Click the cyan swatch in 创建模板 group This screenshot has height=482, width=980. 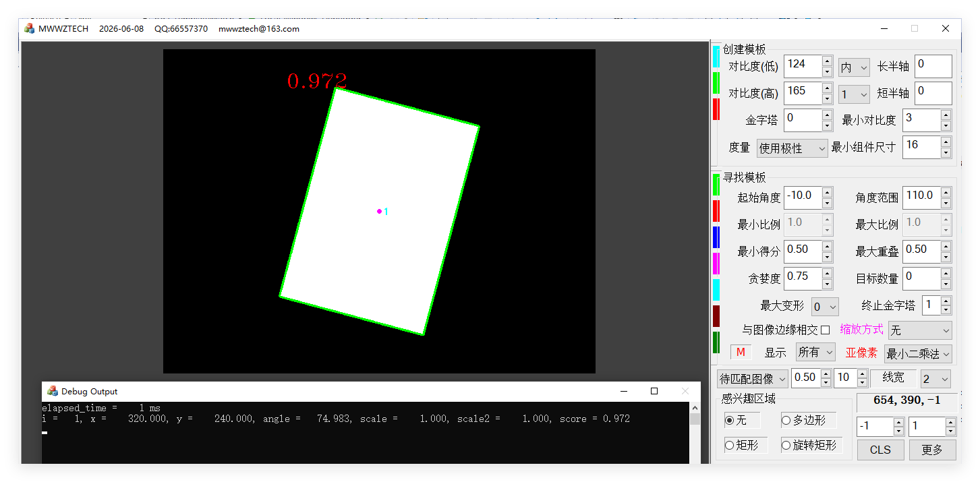(716, 57)
